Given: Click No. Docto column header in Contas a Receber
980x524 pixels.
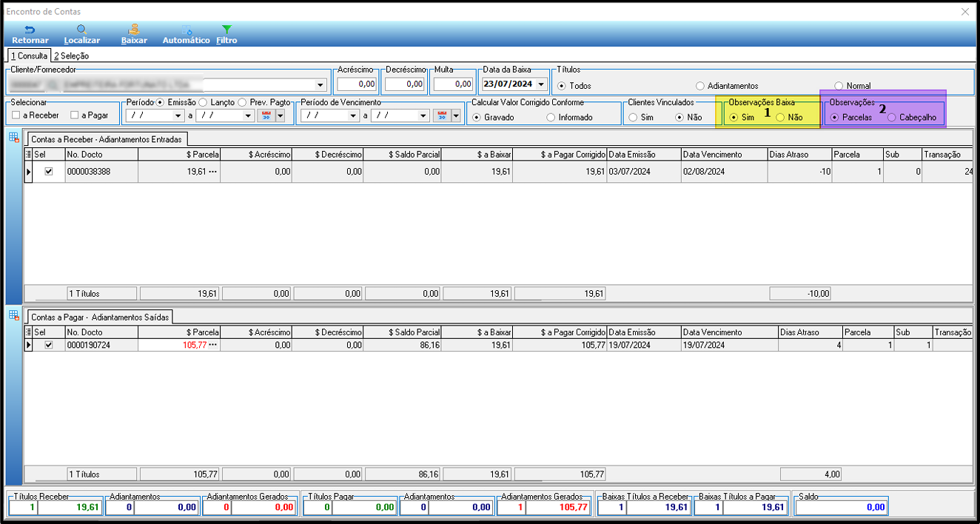Looking at the screenshot, I should (101, 155).
